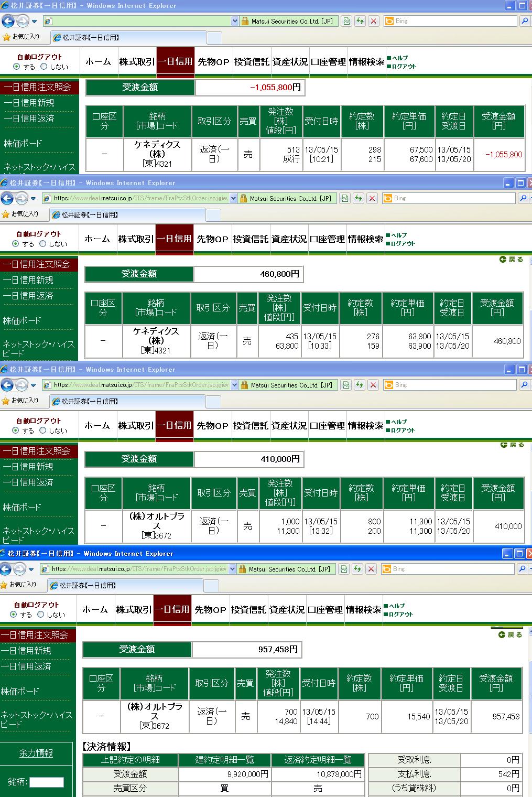Click the お気に入り star in the third browser window

tap(7, 401)
